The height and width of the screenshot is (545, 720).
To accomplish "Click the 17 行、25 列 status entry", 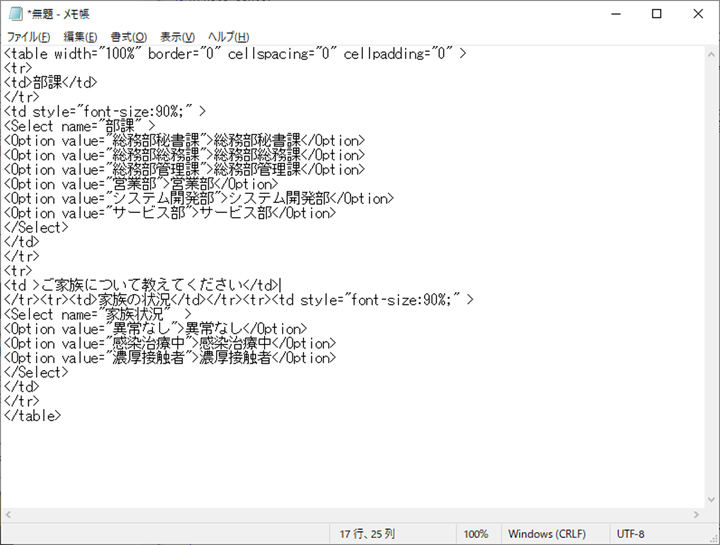I will click(x=367, y=534).
